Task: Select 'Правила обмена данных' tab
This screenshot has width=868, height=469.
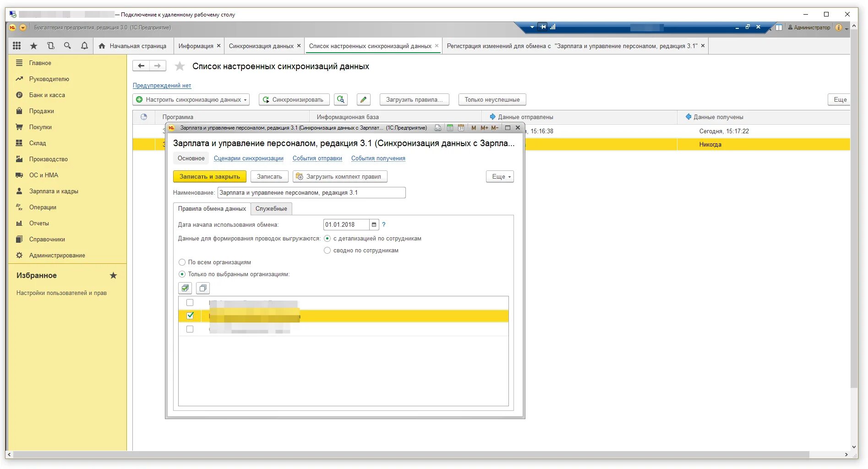Action: click(x=212, y=209)
